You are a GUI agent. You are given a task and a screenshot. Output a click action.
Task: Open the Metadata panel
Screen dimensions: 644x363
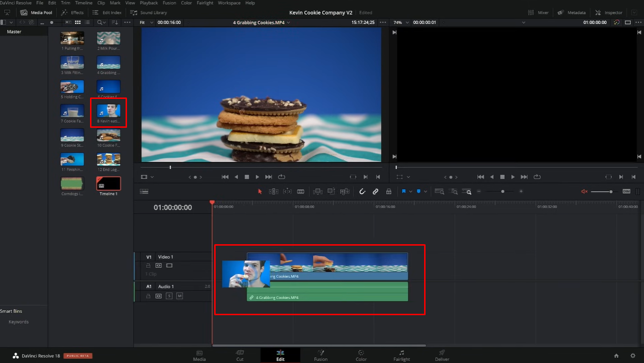(x=571, y=12)
